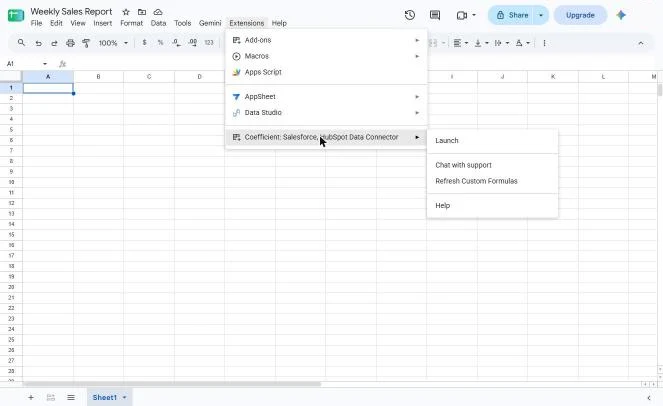Open the meeting camera dropdown arrow
Viewport: 663px width, 406px height.
pyautogui.click(x=474, y=15)
